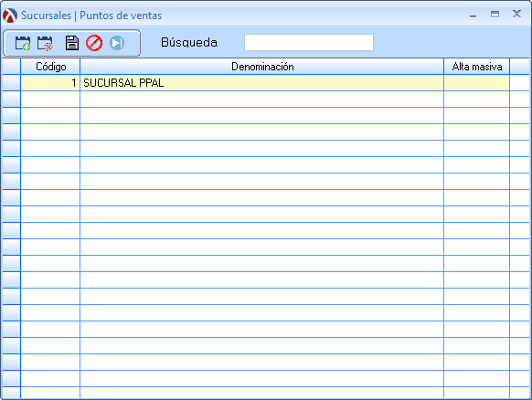Click the blue exit arrow icon
The image size is (532, 400).
(117, 43)
